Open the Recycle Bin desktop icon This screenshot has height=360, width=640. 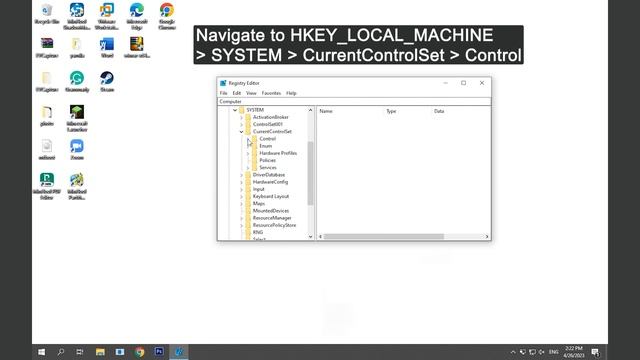coord(47,13)
